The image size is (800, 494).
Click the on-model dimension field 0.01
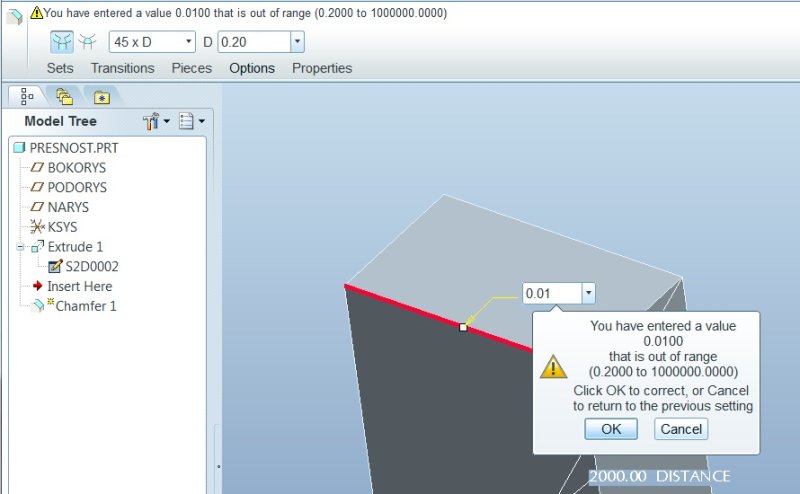(552, 293)
